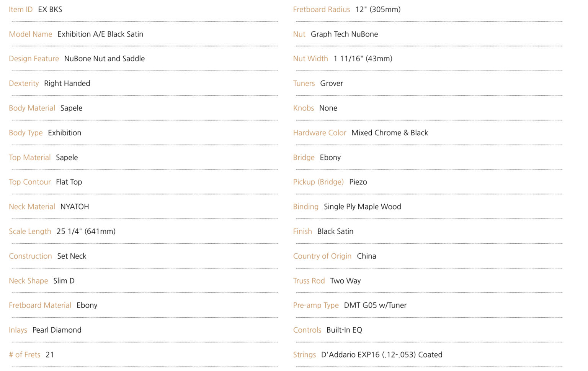The image size is (588, 371).
Task: Click the Design Feature label
Action: coord(34,59)
